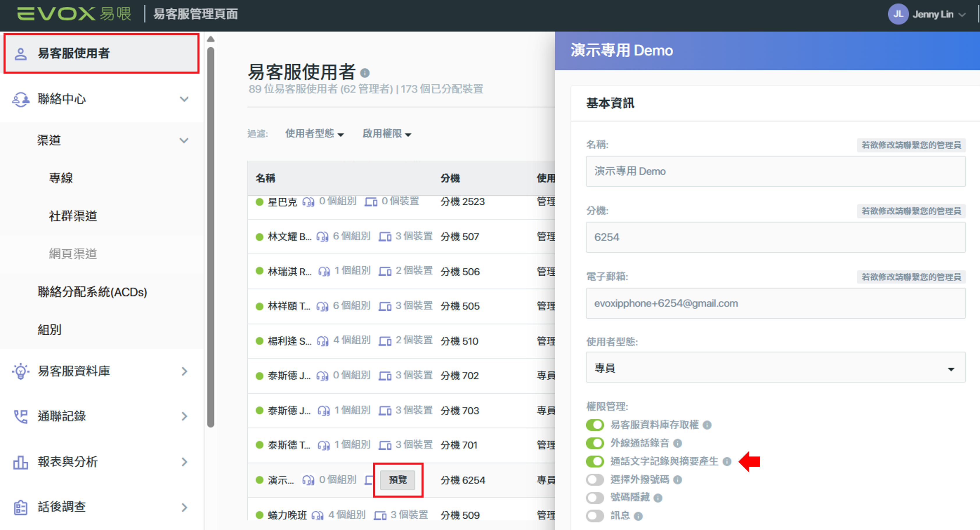Viewport: 980px width, 530px height.
Task: Collapse 渠道 chevron
Action: (184, 141)
